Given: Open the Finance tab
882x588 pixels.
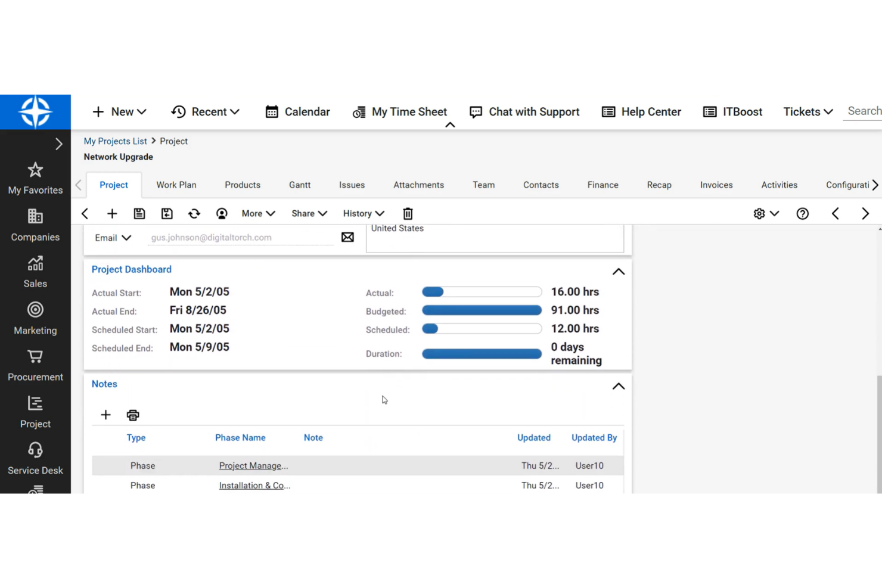Looking at the screenshot, I should pos(602,185).
